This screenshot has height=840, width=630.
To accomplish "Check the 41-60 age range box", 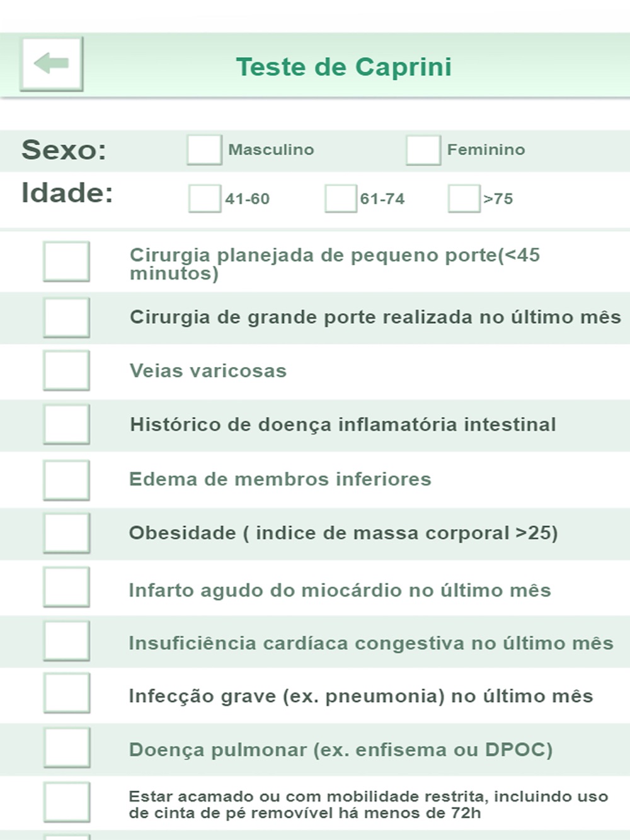I will click(205, 198).
